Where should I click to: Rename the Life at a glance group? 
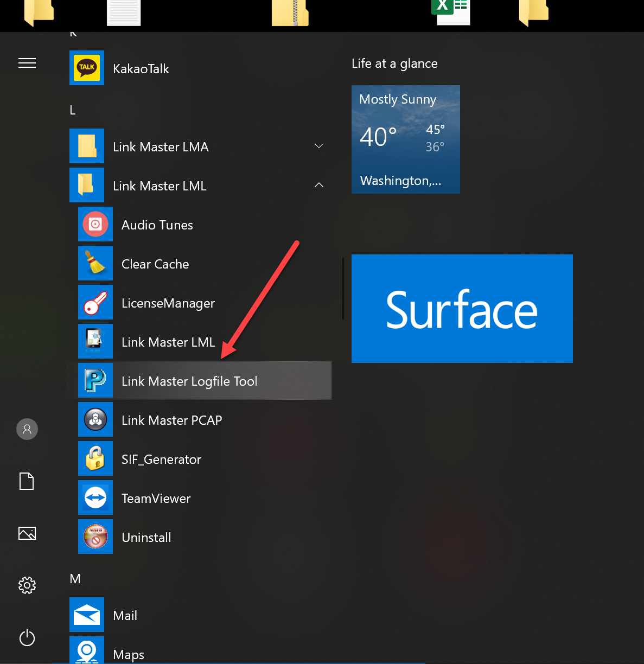coord(394,63)
